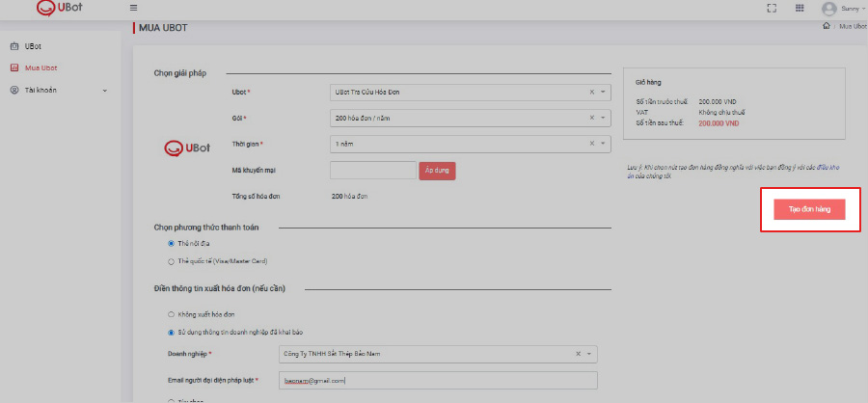Click the UBot sidebar calendar icon
868x403 pixels.
pos(14,46)
